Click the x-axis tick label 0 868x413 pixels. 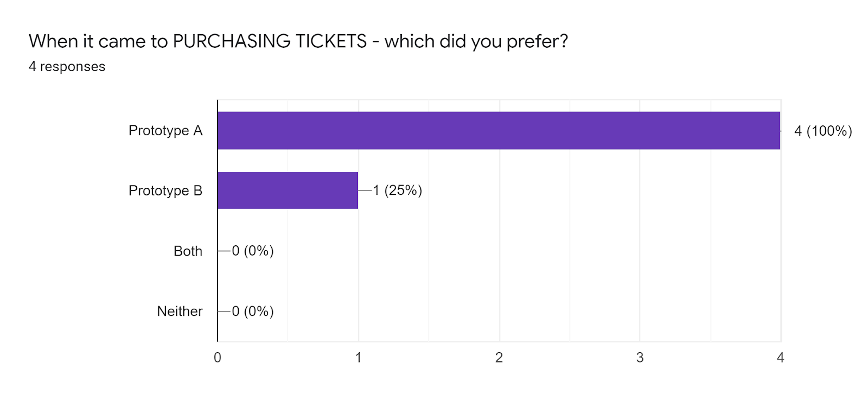tap(218, 358)
